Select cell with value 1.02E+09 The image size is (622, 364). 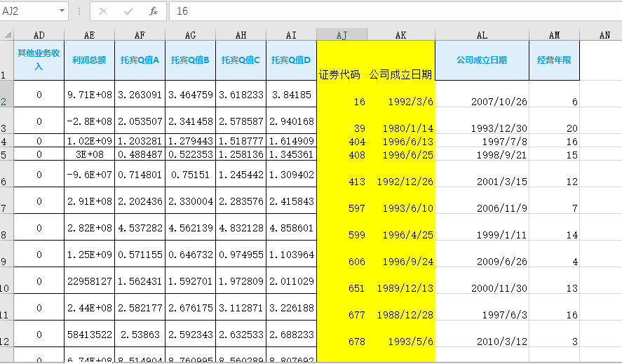(89, 140)
